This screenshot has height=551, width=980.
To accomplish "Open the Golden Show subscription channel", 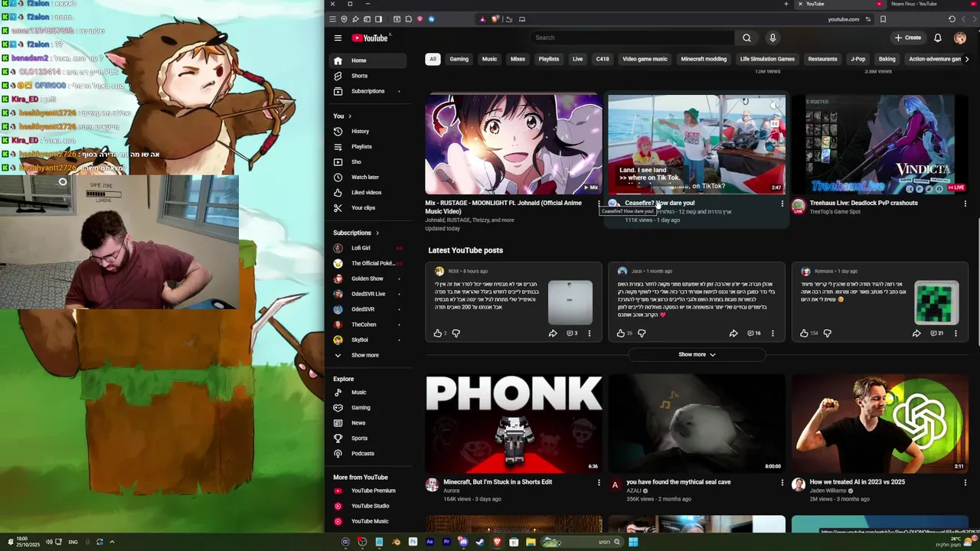I will pos(368,279).
